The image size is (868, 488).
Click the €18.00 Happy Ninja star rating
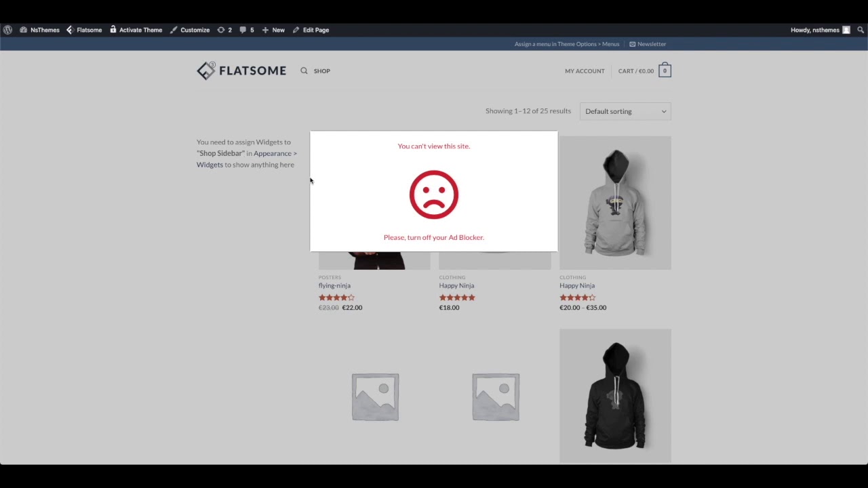coord(457,298)
